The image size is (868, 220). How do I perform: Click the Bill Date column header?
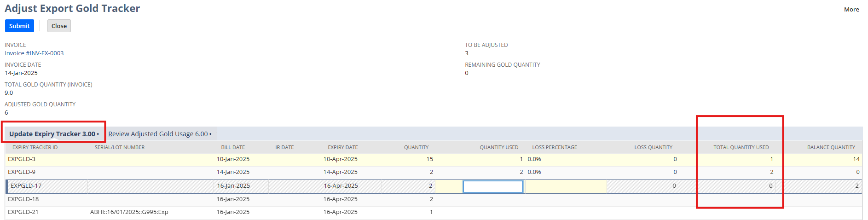click(233, 147)
